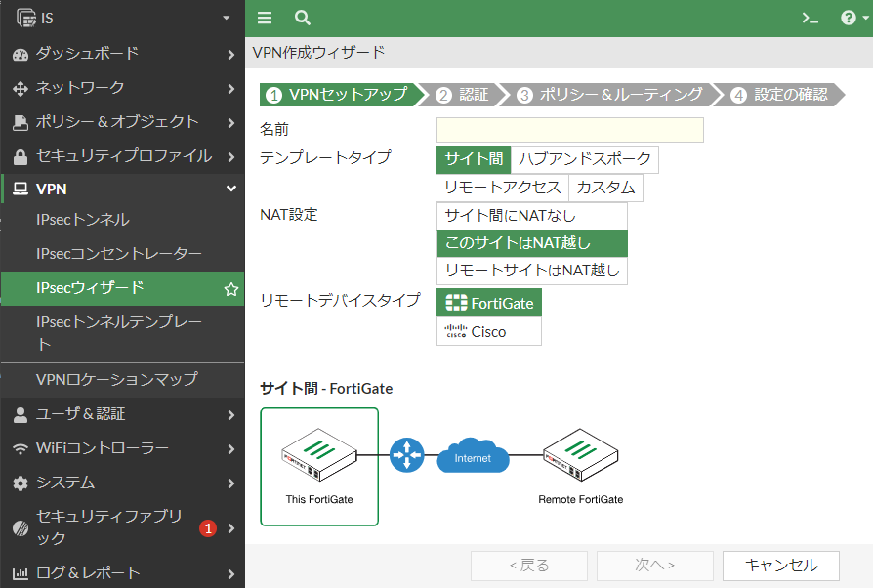
Task: Choose Cisco as the remote device type
Action: click(x=489, y=332)
